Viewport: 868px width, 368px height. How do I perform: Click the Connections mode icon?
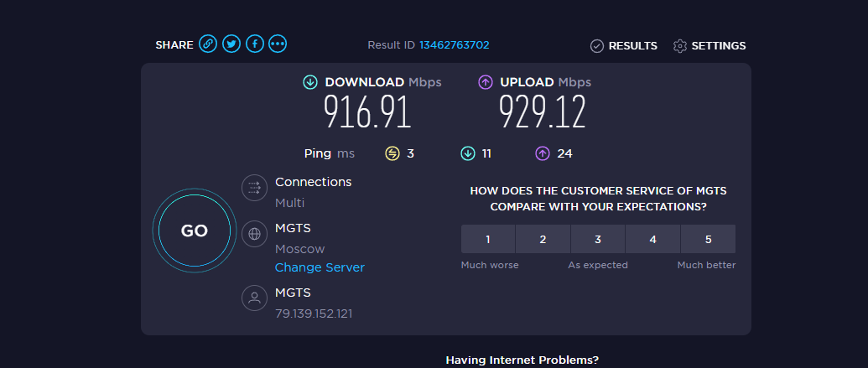click(x=254, y=188)
